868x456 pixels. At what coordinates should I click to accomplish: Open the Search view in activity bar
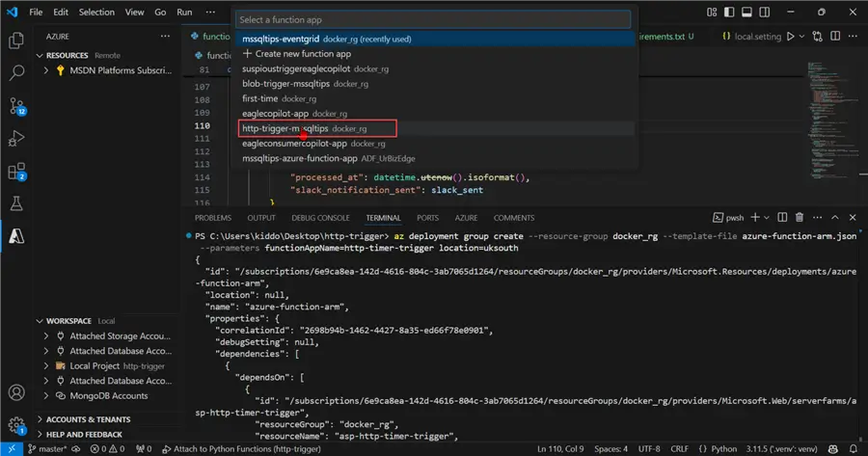[16, 72]
